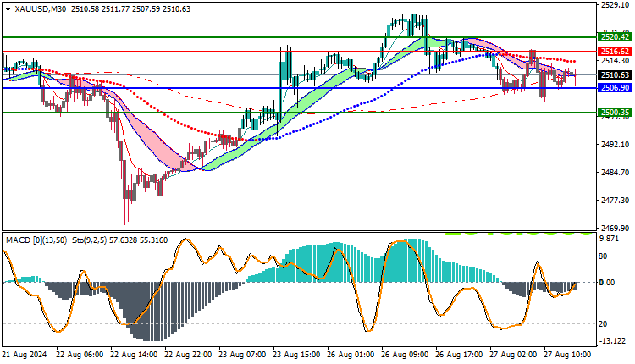Select the green 2520.42 price level label
Screen dimensions: 635x364
(615, 37)
